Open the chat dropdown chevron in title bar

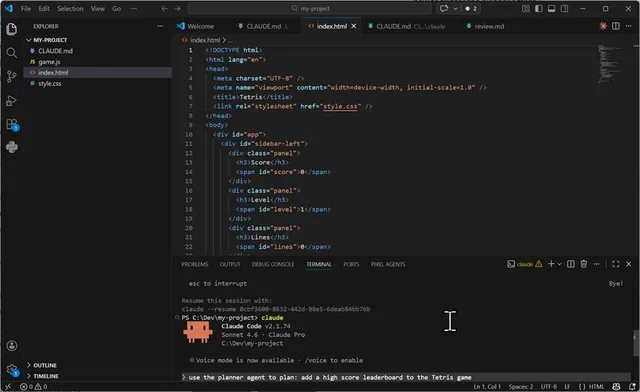pyautogui.click(x=455, y=9)
